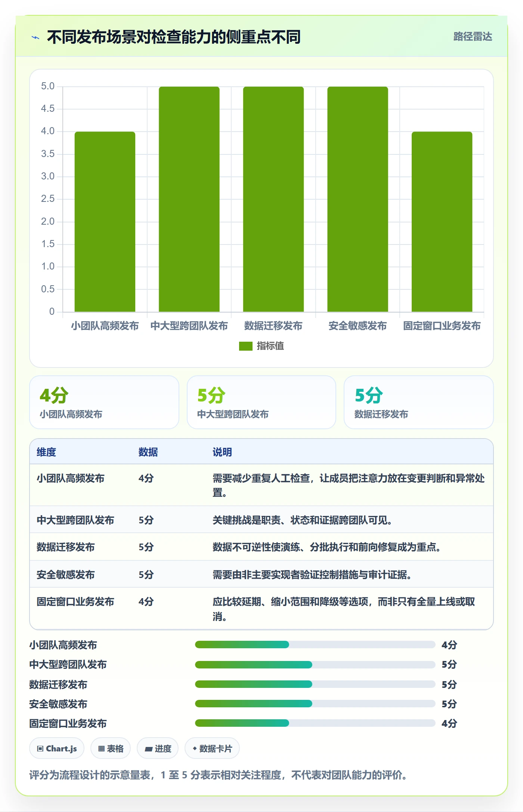
Task: Select the 中大型跨团队发布 table row name
Action: 75,520
